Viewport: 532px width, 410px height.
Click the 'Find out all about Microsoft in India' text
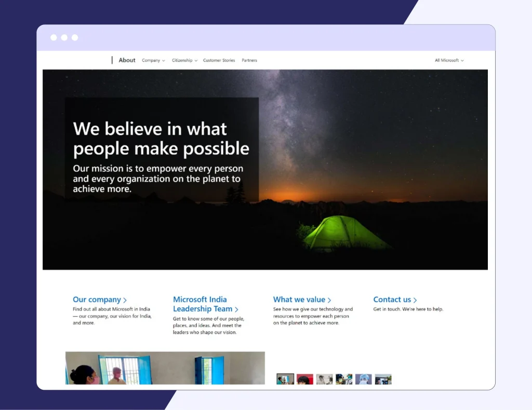coord(112,316)
